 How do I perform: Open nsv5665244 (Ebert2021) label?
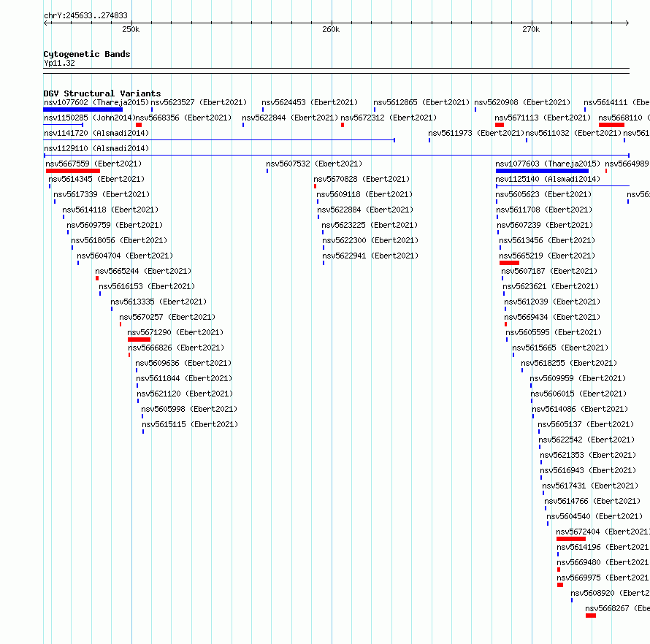point(143,271)
